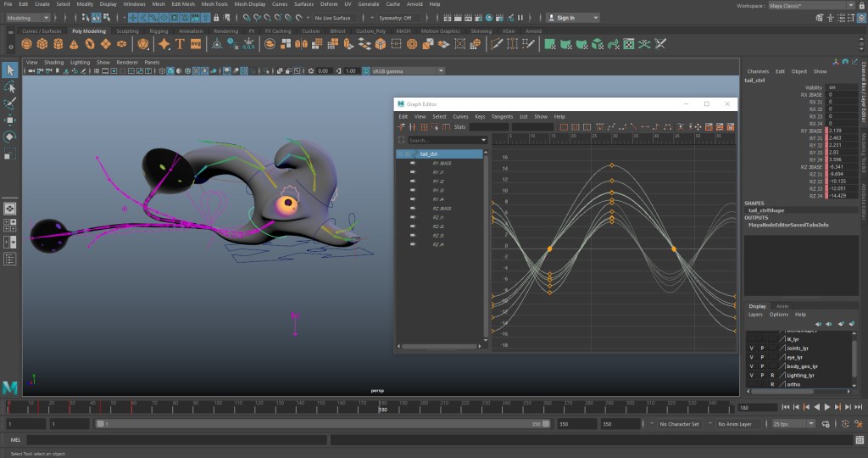
Task: Toggle the R flag on Lighting_lyr
Action: [x=772, y=375]
